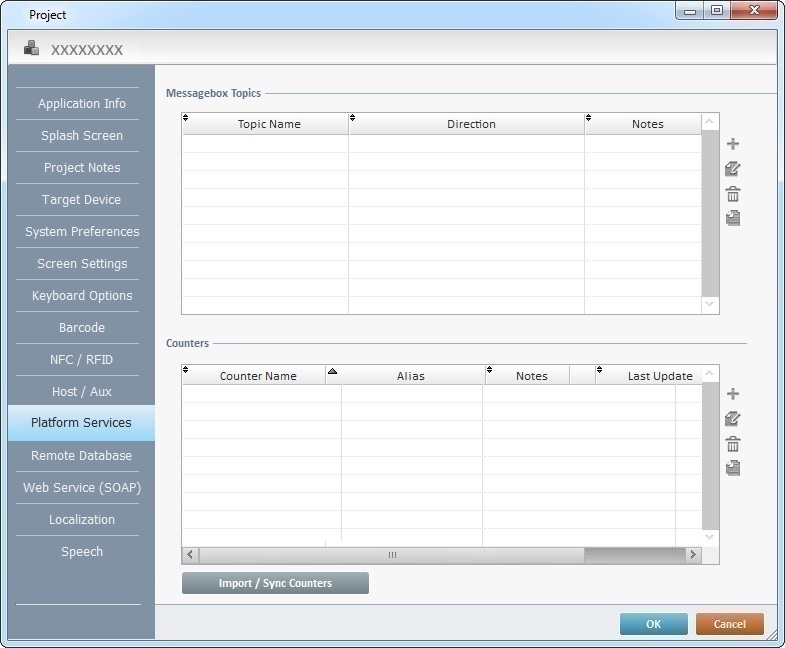Edit the selected counter entry

[x=733, y=419]
